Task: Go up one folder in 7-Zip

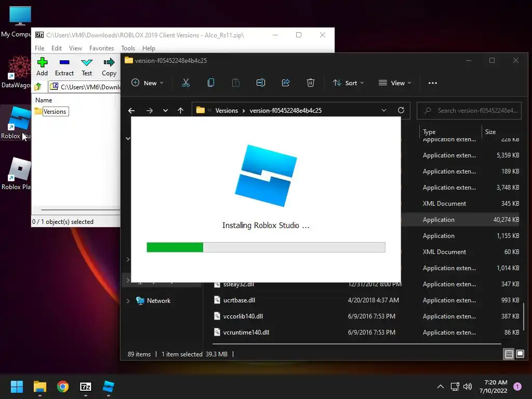Action: (37, 87)
